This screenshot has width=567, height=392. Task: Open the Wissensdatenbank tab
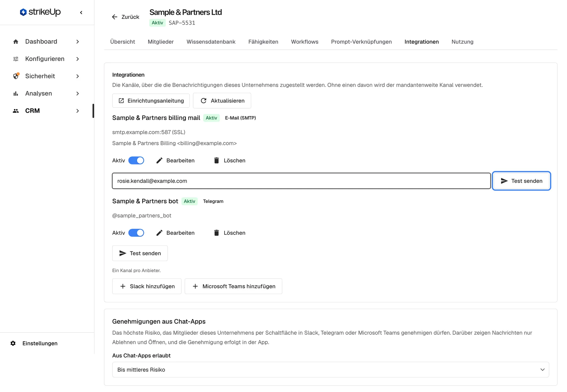click(211, 42)
